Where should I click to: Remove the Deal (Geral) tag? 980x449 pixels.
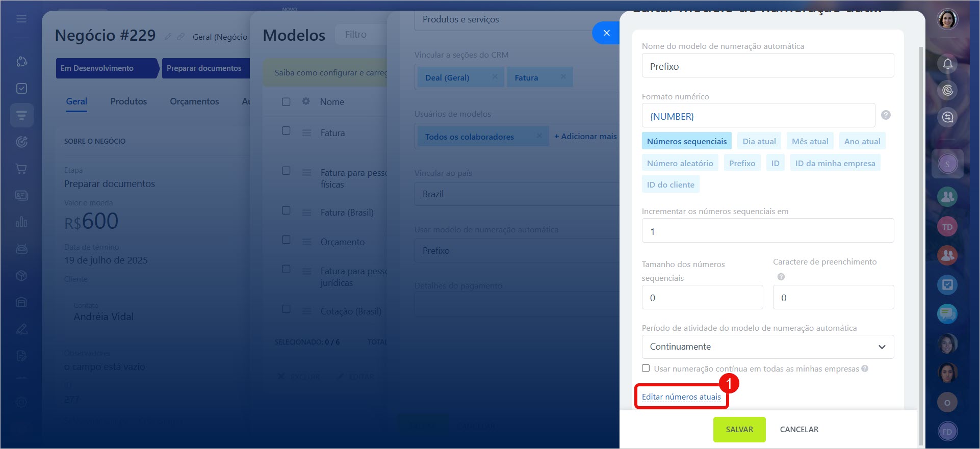tap(495, 77)
